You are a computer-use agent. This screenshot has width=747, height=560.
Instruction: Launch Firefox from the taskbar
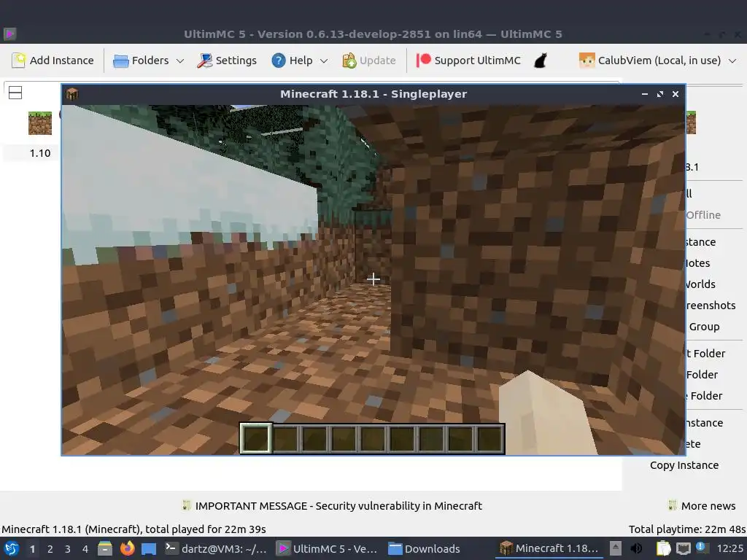point(127,548)
